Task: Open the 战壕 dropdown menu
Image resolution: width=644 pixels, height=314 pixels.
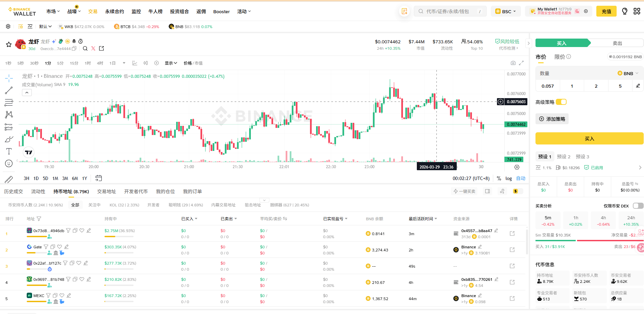Action: point(74,12)
